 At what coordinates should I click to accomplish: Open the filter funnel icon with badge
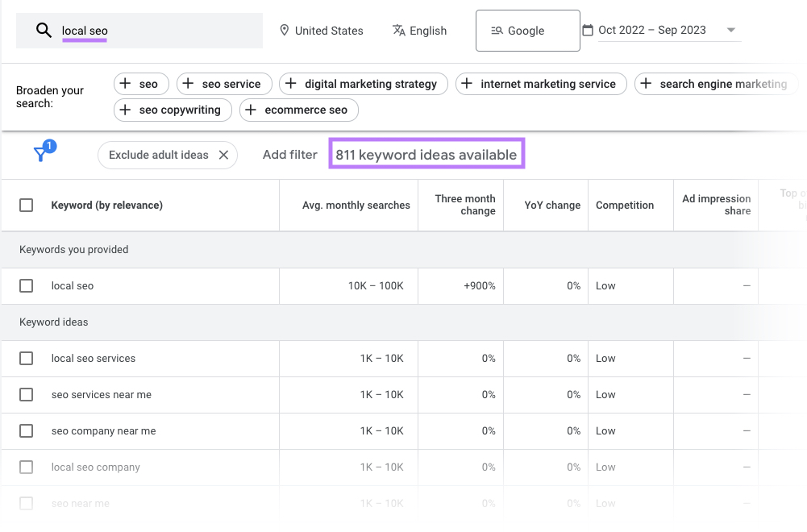click(40, 154)
